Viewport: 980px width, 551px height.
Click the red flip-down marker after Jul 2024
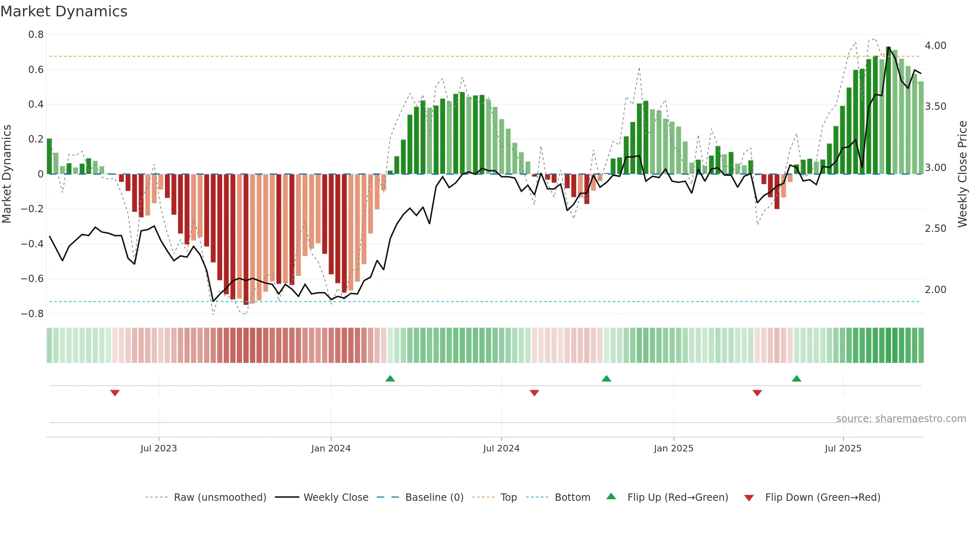(x=534, y=393)
